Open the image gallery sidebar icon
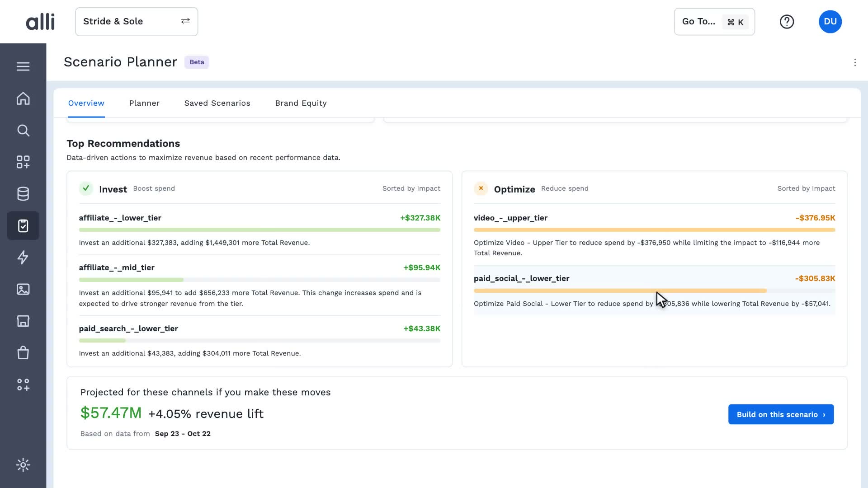868x488 pixels. click(23, 289)
